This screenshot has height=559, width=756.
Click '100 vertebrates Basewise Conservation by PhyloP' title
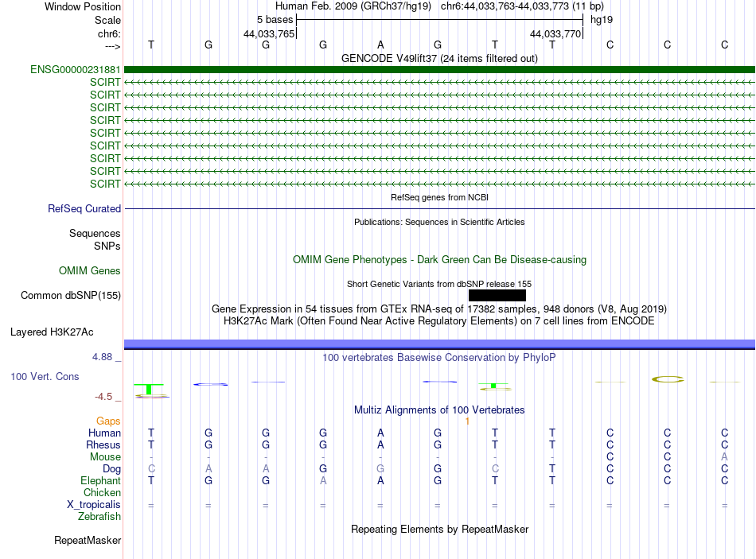click(x=439, y=358)
